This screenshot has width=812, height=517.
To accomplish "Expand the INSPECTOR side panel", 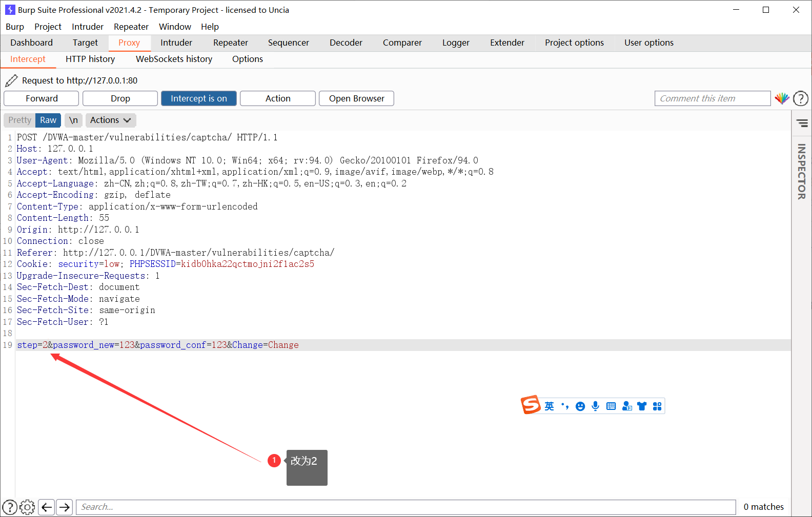I will pyautogui.click(x=802, y=172).
